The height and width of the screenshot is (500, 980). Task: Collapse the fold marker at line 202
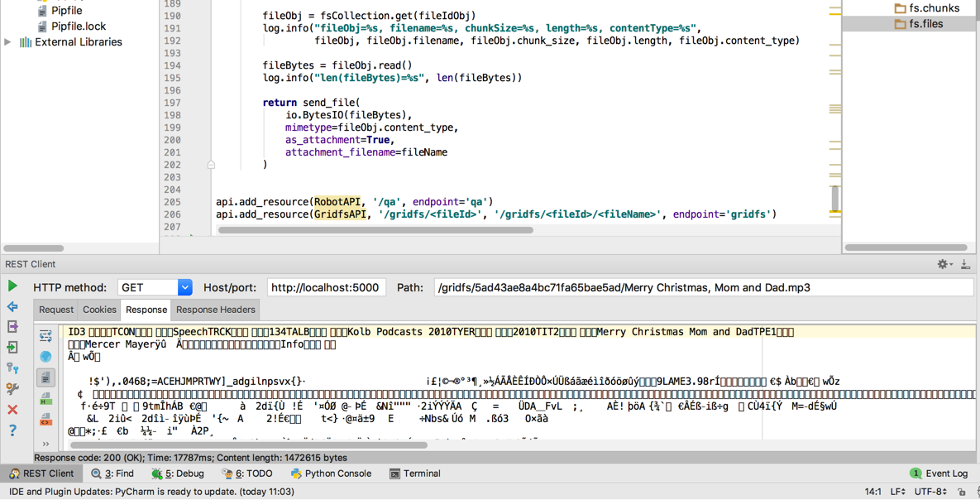coord(211,165)
